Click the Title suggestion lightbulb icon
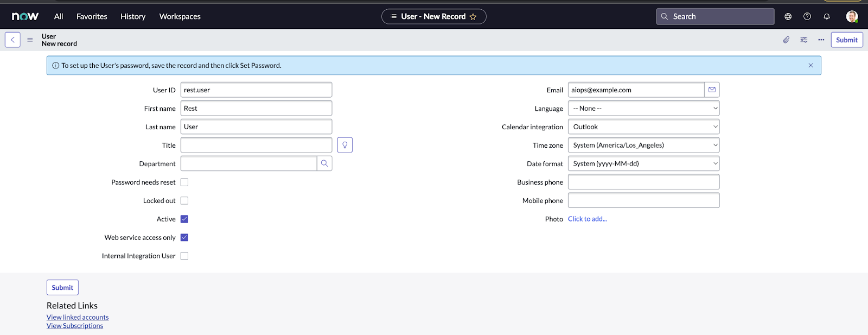This screenshot has height=335, width=868. point(344,145)
